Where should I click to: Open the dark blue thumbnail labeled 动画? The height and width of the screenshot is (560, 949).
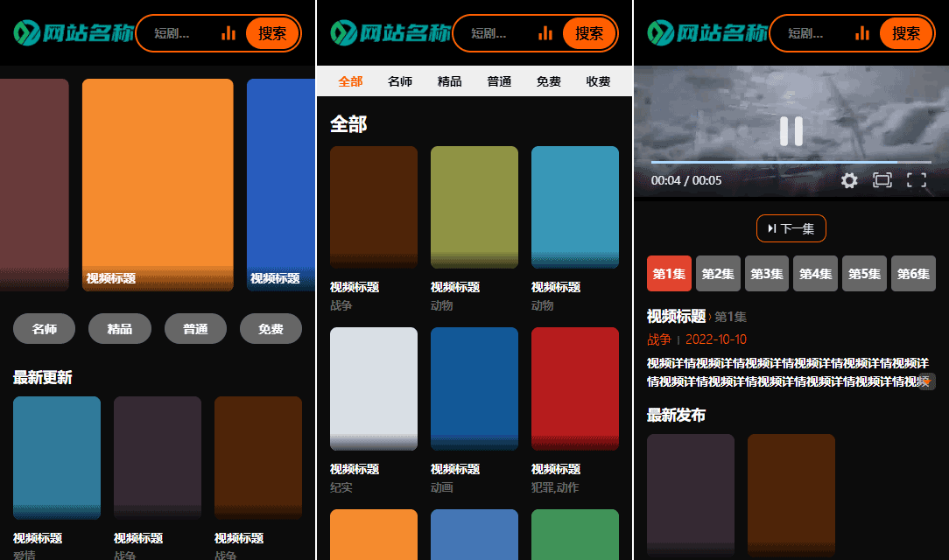474,388
